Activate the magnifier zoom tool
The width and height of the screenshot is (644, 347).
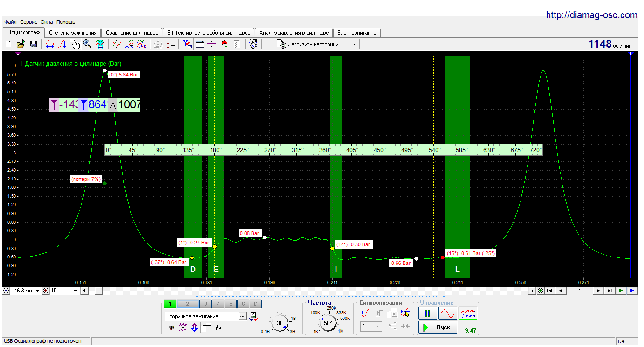pos(87,44)
